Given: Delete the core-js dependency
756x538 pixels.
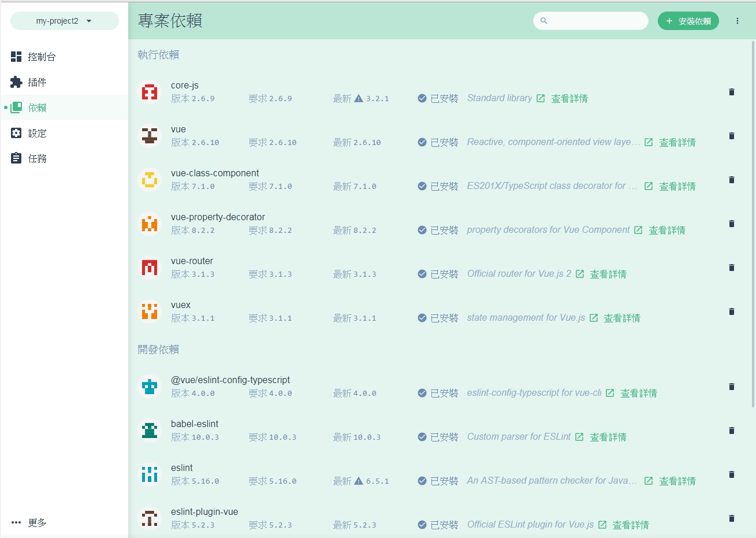Looking at the screenshot, I should click(732, 92).
